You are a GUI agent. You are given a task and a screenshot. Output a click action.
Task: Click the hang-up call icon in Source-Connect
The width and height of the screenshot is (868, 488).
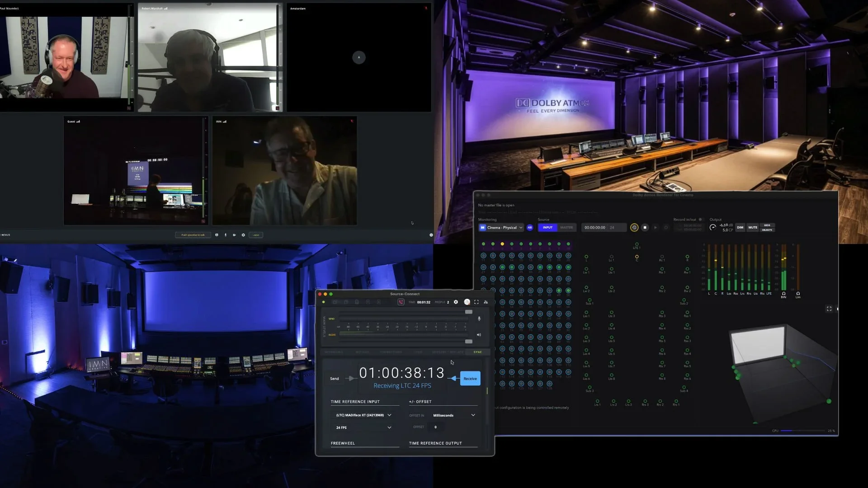tap(401, 302)
